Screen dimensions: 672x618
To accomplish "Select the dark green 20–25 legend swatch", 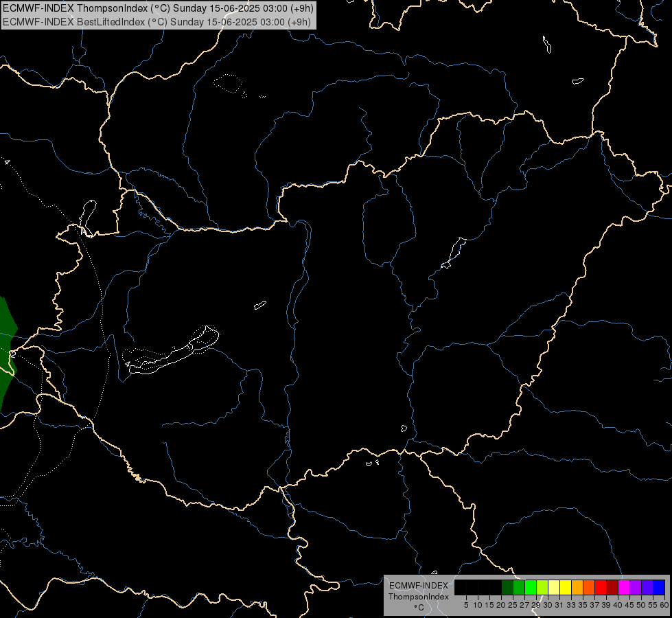I will point(507,587).
